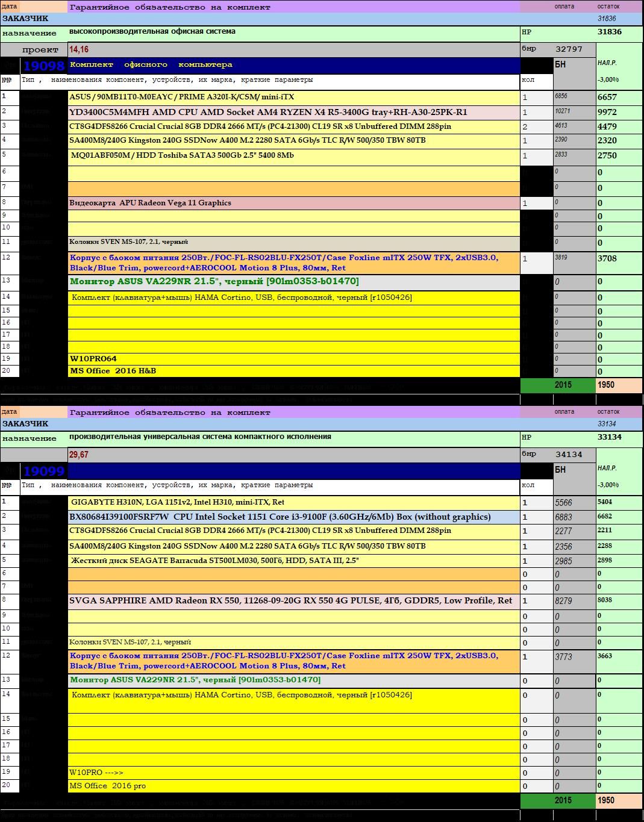
Task: Select the GIGABYTE H310N motherboard cell
Action: click(x=294, y=502)
